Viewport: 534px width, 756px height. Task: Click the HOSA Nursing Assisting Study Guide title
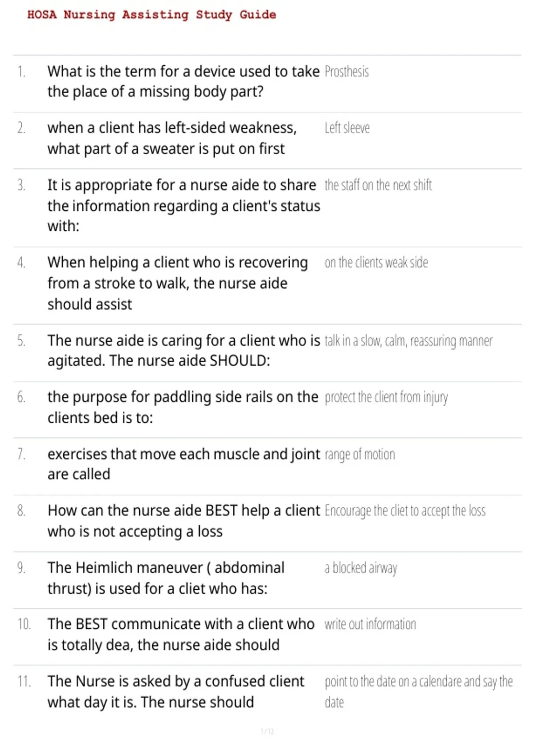point(151,15)
